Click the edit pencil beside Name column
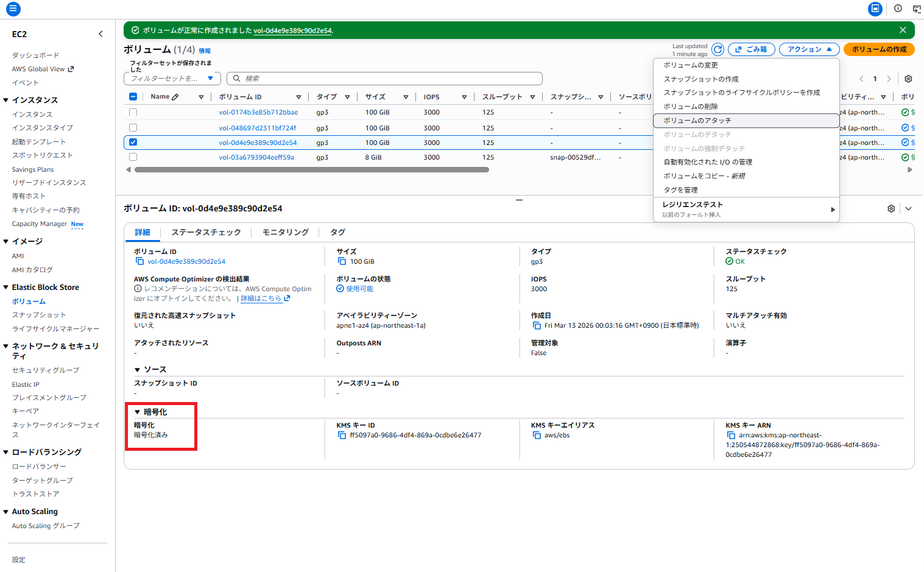The width and height of the screenshot is (924, 572). pos(175,97)
